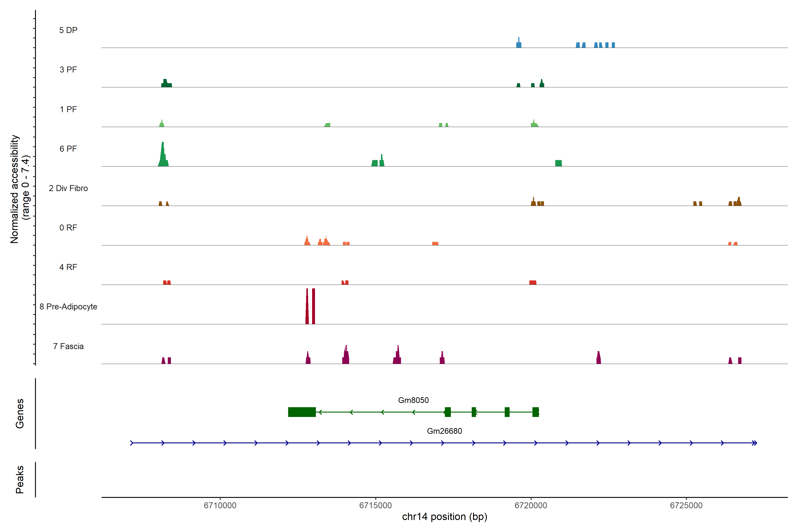Screen dimensions: 798x532
Task: Click the tallest green 6 PF peak
Action: click(x=163, y=156)
